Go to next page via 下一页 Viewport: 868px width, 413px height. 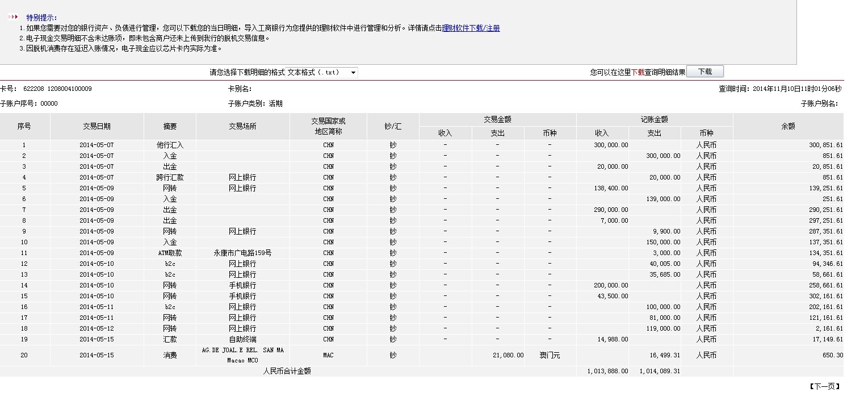coord(824,386)
